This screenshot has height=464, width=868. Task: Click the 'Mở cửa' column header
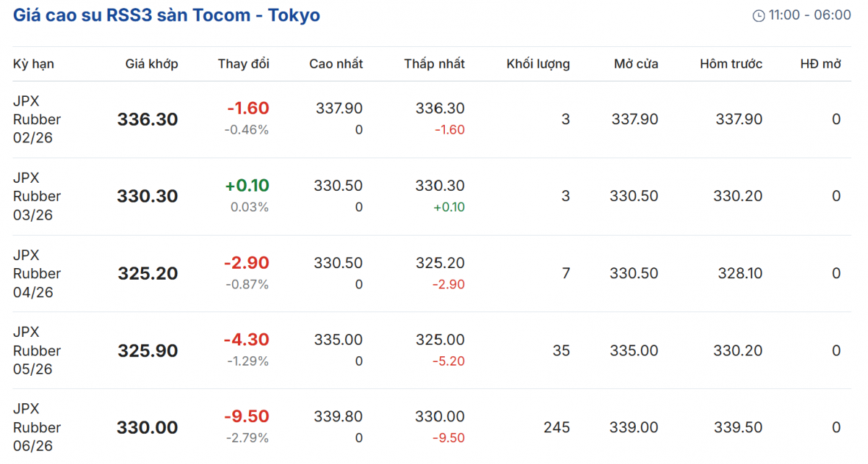(636, 64)
